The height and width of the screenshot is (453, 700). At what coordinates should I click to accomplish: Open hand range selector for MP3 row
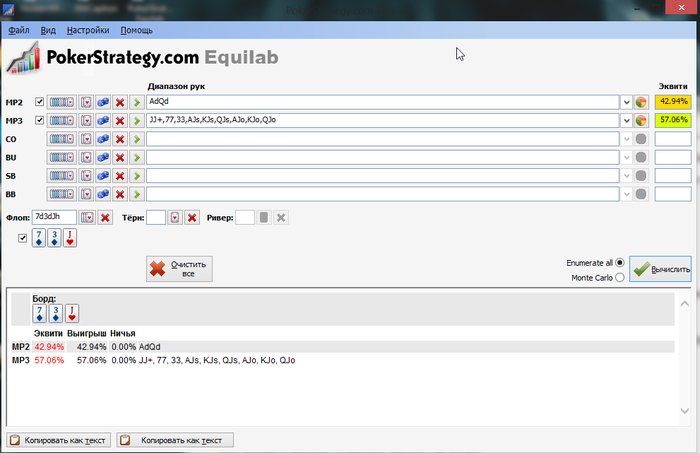pos(62,121)
